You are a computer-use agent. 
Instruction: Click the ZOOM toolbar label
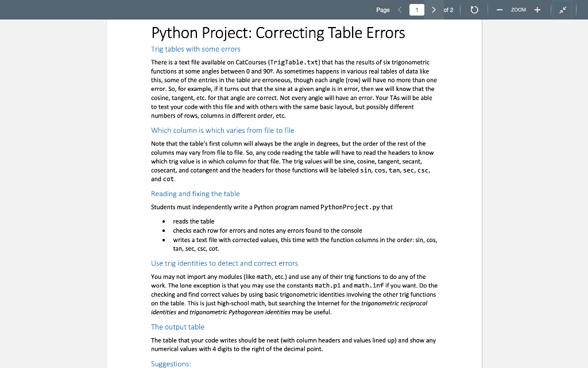tap(517, 10)
